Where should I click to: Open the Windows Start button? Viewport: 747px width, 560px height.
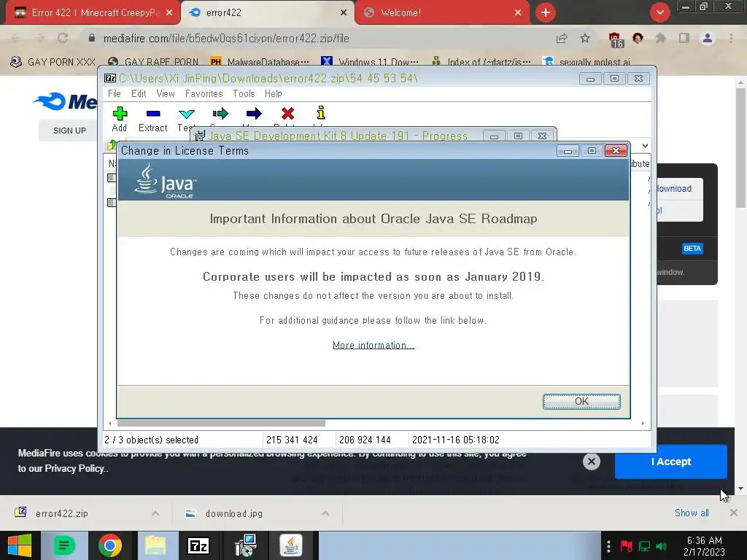[20, 545]
